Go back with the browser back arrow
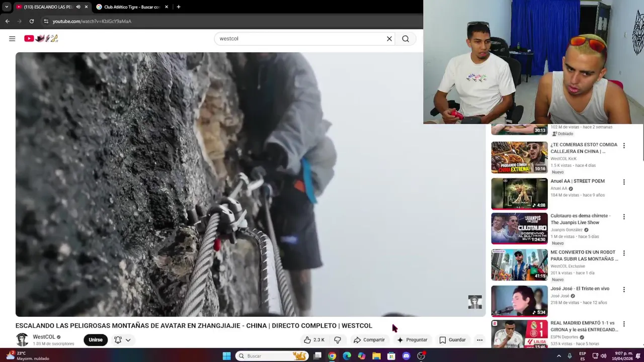This screenshot has width=644, height=362. point(7,21)
